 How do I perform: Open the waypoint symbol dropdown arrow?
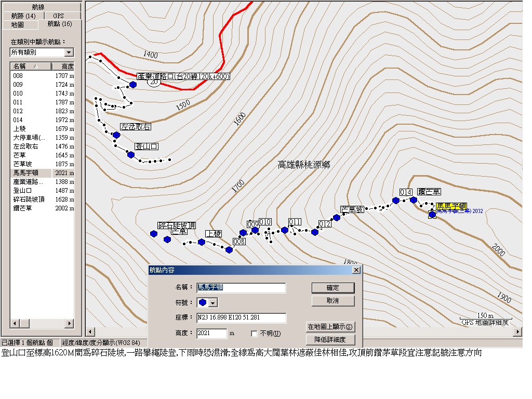(x=212, y=302)
